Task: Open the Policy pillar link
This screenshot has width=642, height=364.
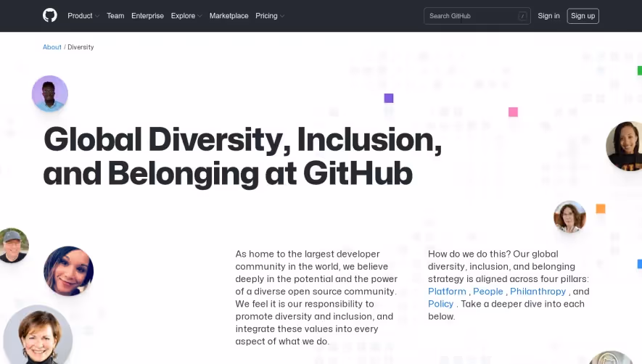Action: coord(440,304)
